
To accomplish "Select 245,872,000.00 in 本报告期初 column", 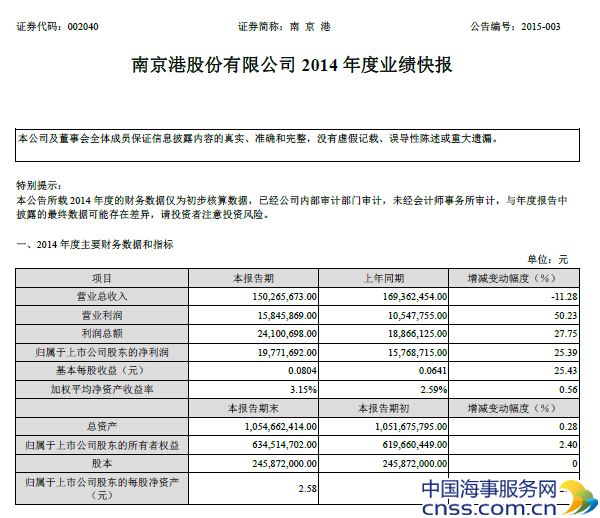I will [415, 463].
